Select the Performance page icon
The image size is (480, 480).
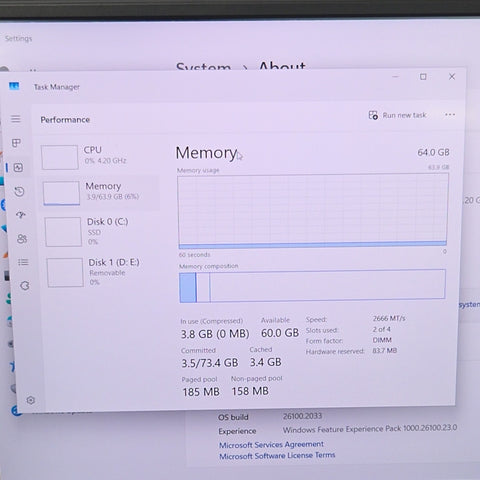pyautogui.click(x=18, y=167)
